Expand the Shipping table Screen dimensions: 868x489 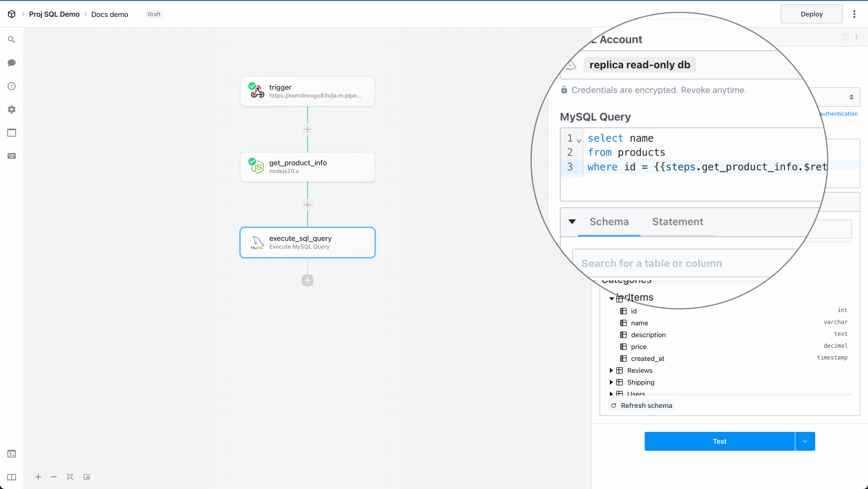tap(611, 382)
